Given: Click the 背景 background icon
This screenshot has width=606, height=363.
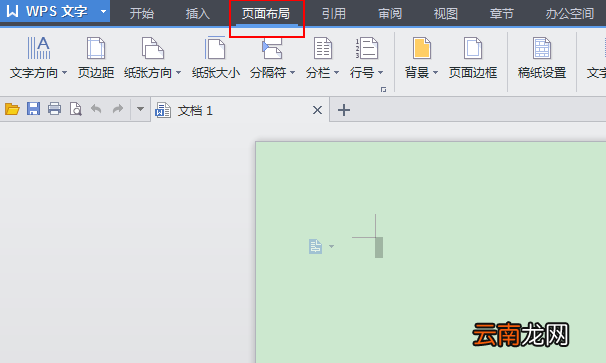Looking at the screenshot, I should (421, 48).
